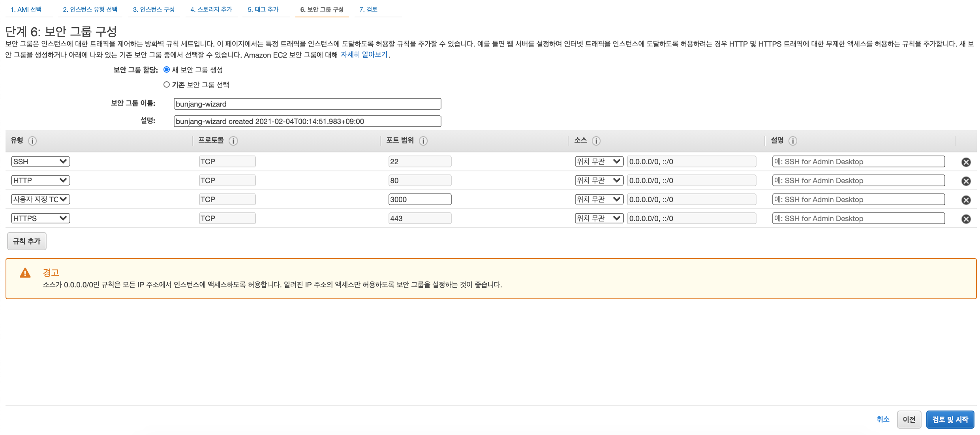The height and width of the screenshot is (435, 980).
Task: Remove the HTTPS rule with X icon
Action: [966, 219]
